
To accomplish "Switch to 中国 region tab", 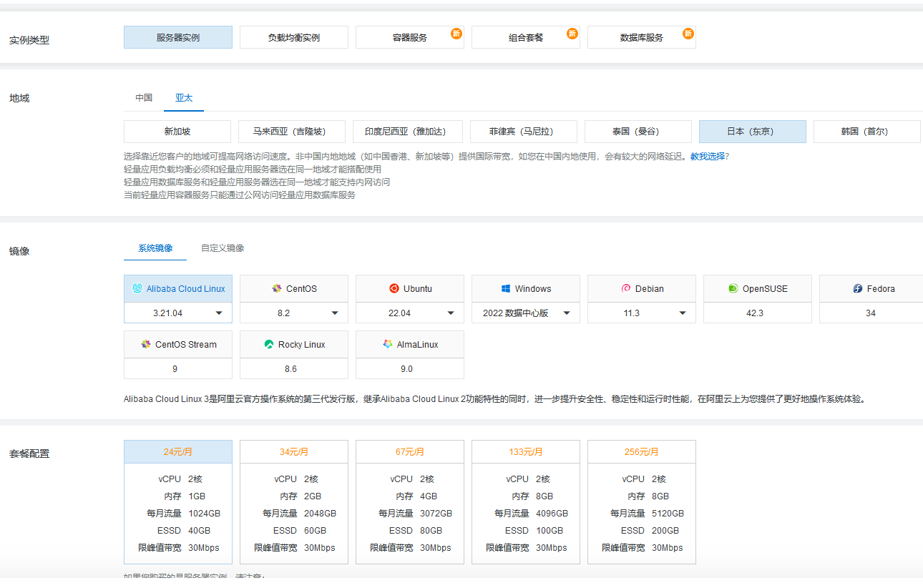I will (x=144, y=98).
